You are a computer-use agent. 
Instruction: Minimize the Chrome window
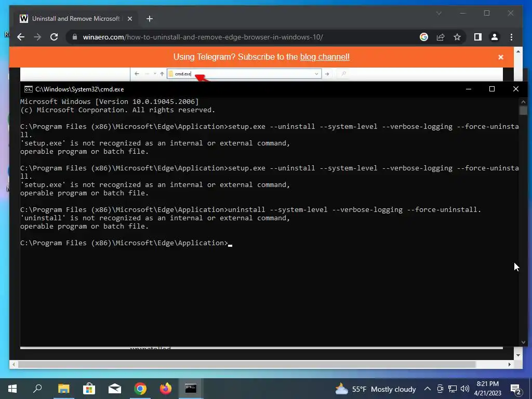pos(463,13)
